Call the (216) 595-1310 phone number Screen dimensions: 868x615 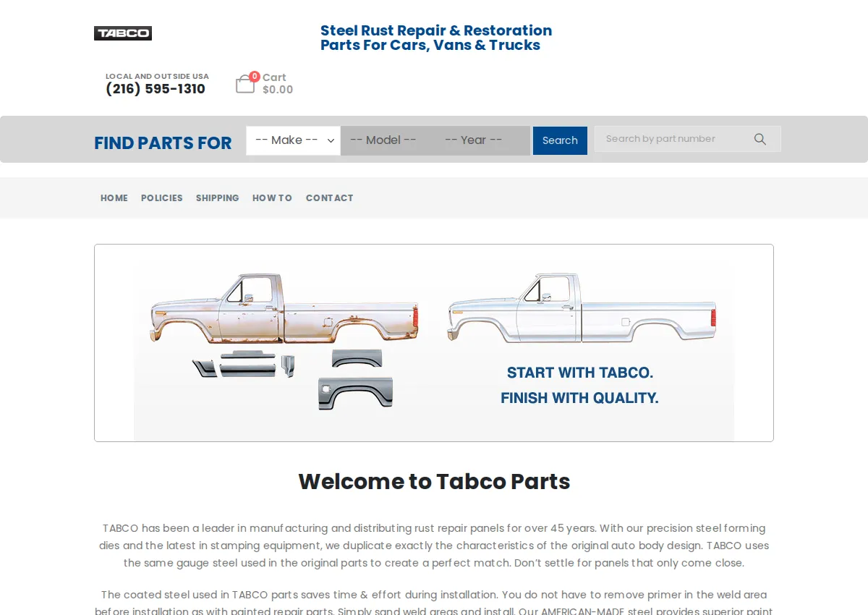pos(156,89)
